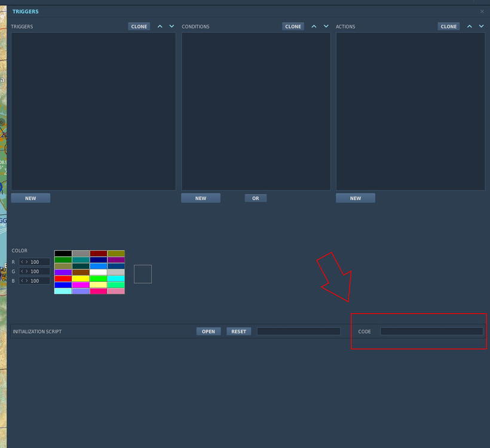Screen dimensions: 490x448
Task: Click inside the empty Actions list box
Action: coord(411,111)
